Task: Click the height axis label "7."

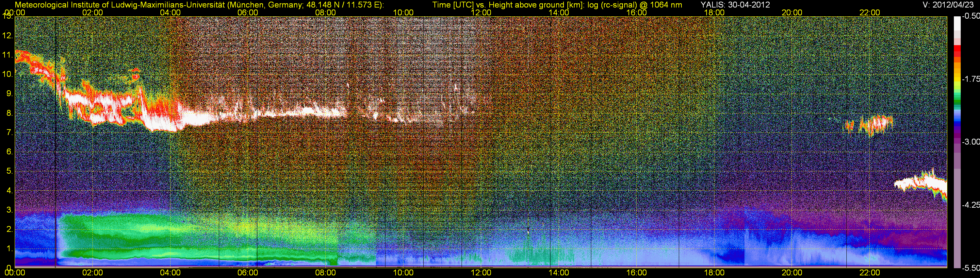Action: point(9,132)
